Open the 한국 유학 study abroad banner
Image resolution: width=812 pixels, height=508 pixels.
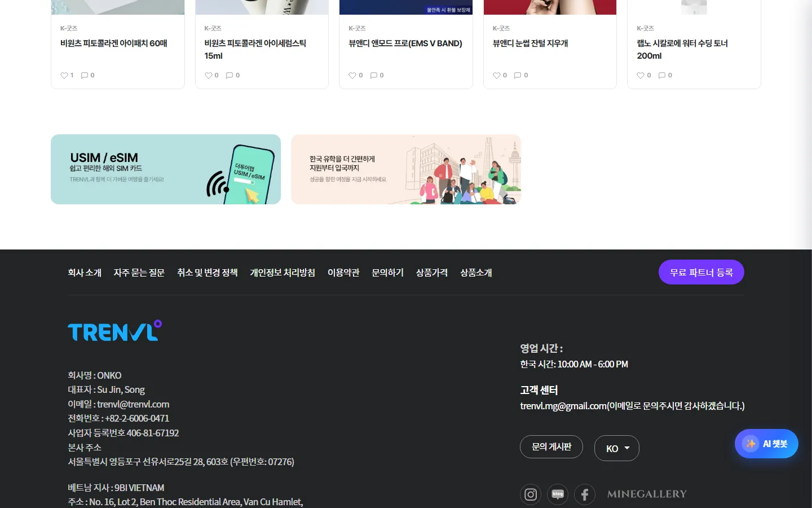point(406,169)
